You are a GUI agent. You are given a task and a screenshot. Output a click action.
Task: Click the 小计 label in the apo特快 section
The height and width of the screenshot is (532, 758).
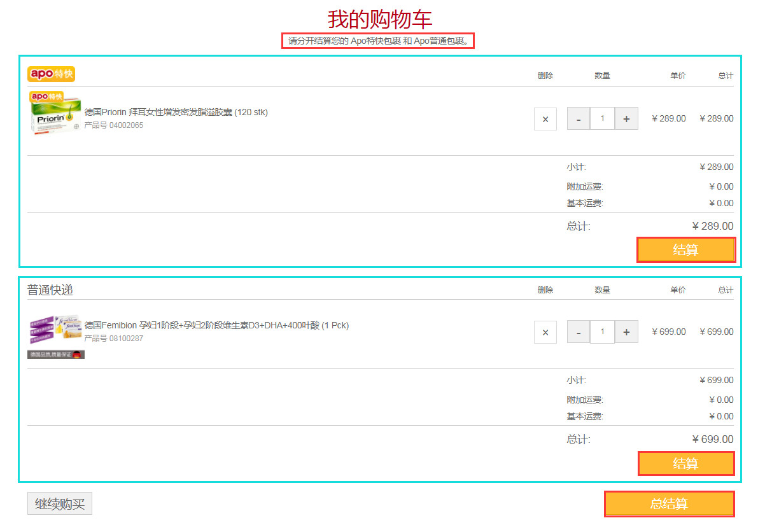[576, 167]
